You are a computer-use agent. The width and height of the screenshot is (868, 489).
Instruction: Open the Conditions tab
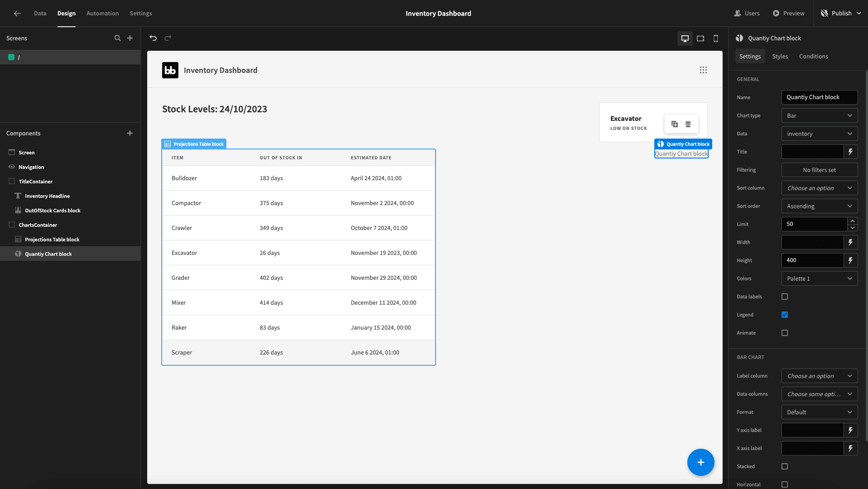814,57
